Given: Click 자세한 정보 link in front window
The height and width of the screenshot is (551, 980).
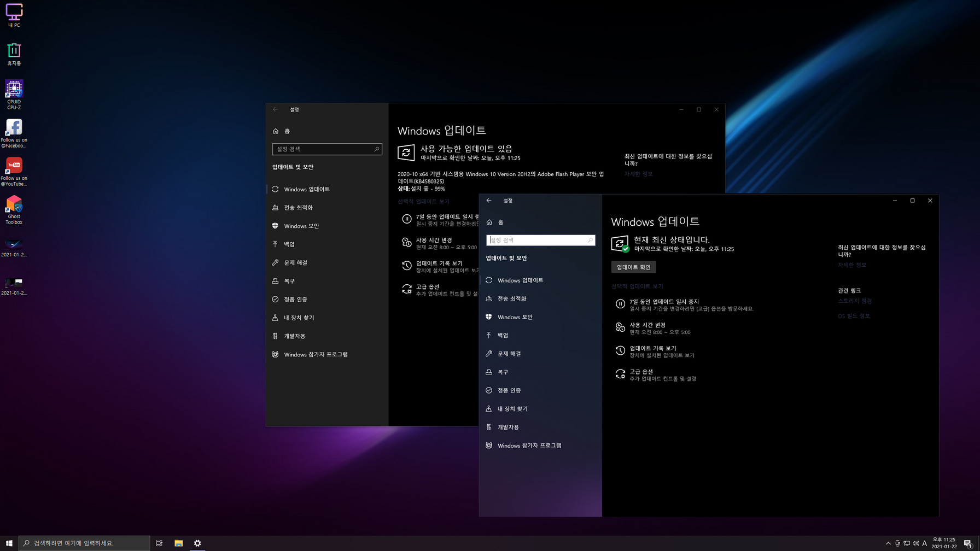Looking at the screenshot, I should 852,265.
